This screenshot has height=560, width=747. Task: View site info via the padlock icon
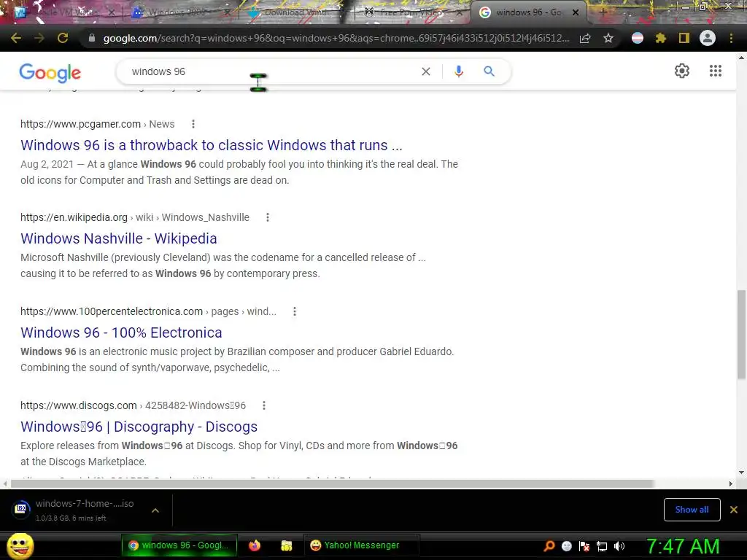click(92, 38)
